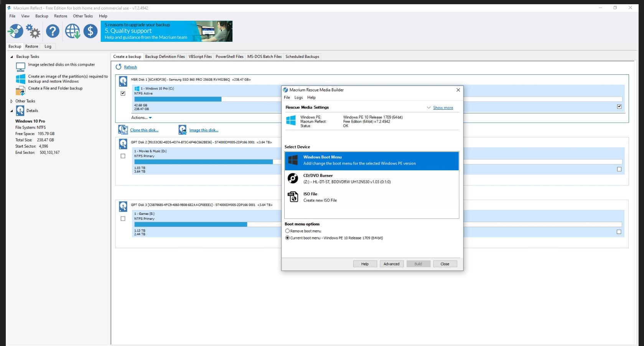
Task: Click Windows logo icon for partition image task
Action: pos(20,79)
